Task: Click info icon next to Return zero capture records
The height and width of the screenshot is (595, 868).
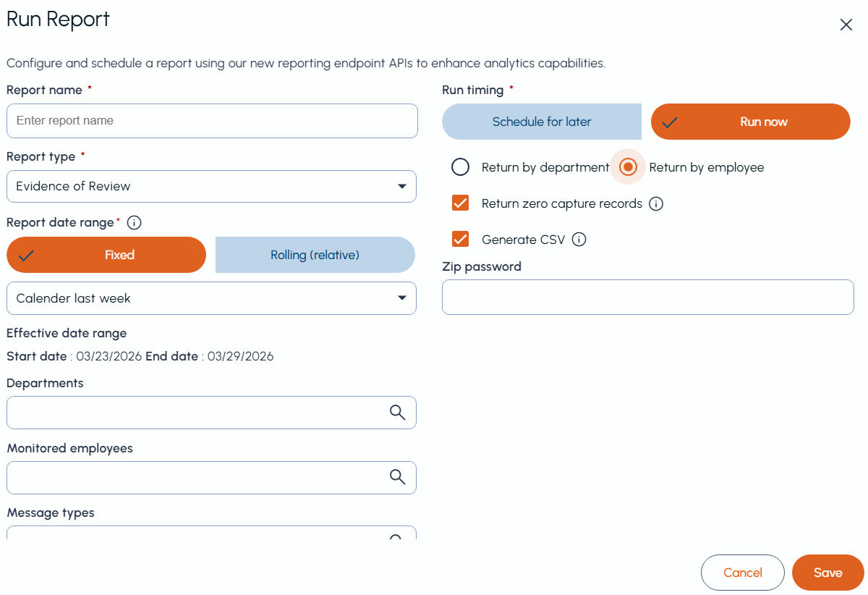Action: [656, 203]
